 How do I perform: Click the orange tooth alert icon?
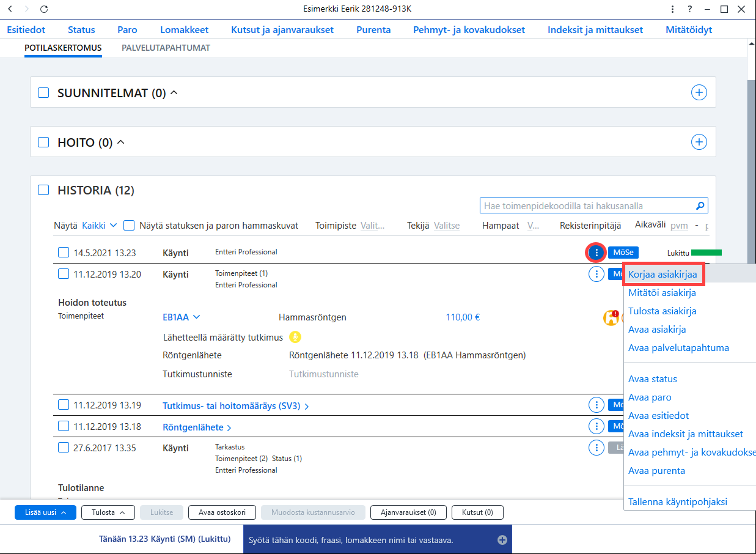click(x=611, y=317)
